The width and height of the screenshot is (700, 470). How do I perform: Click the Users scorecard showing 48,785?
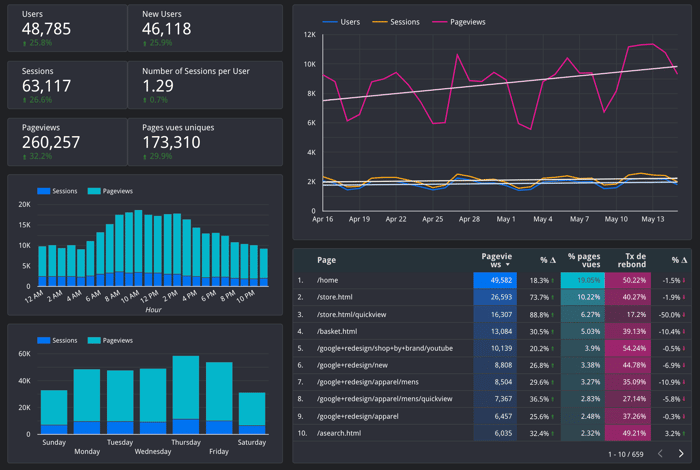click(x=67, y=28)
